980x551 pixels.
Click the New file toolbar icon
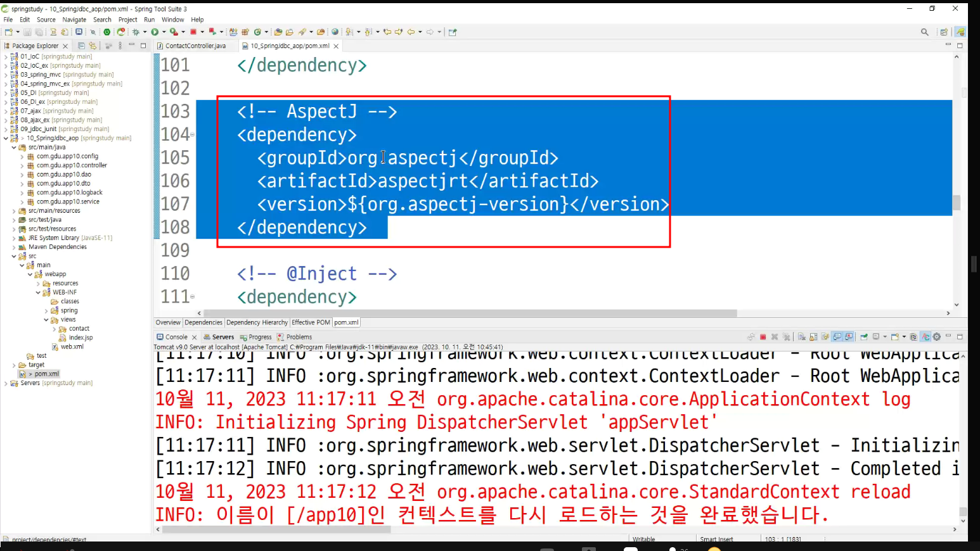[8, 32]
